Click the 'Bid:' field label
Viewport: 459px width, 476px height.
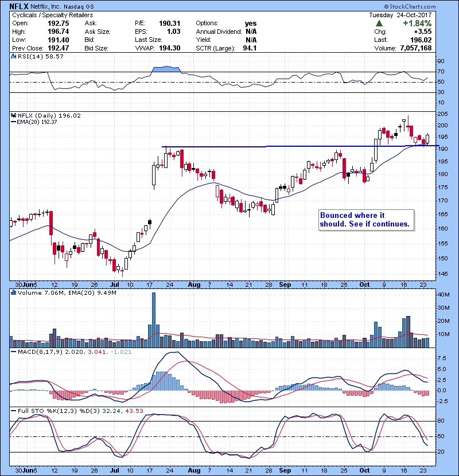(x=90, y=40)
